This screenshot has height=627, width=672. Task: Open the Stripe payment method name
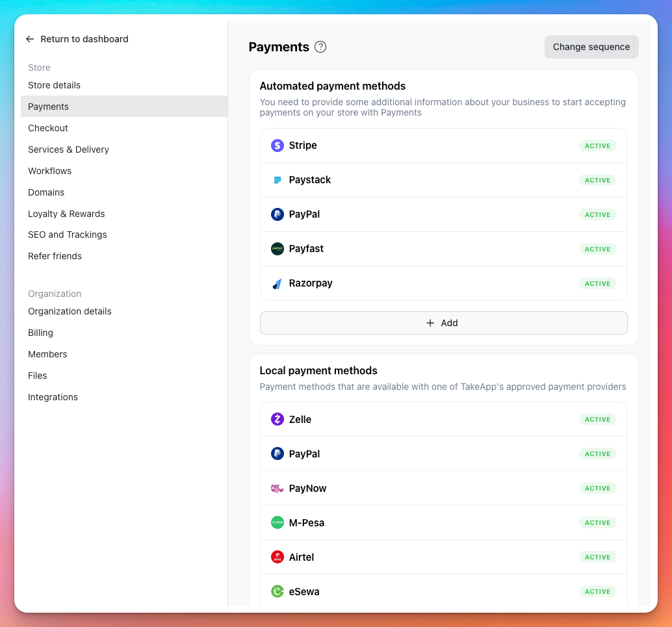pos(303,146)
